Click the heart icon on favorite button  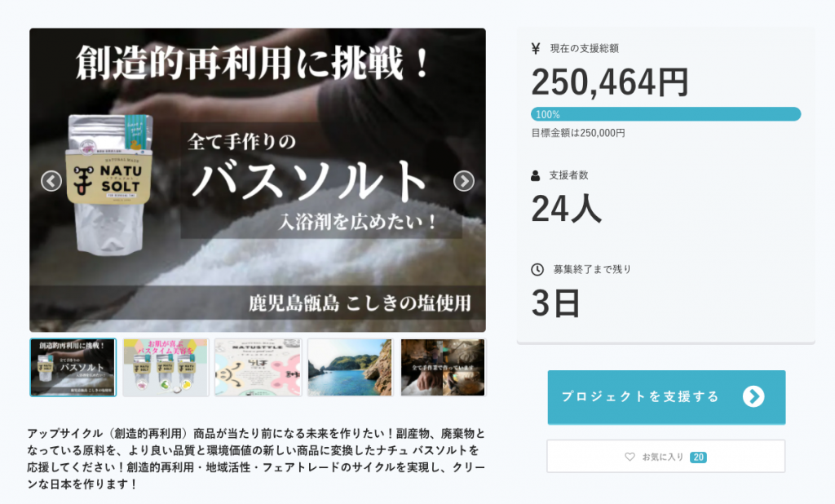point(630,457)
